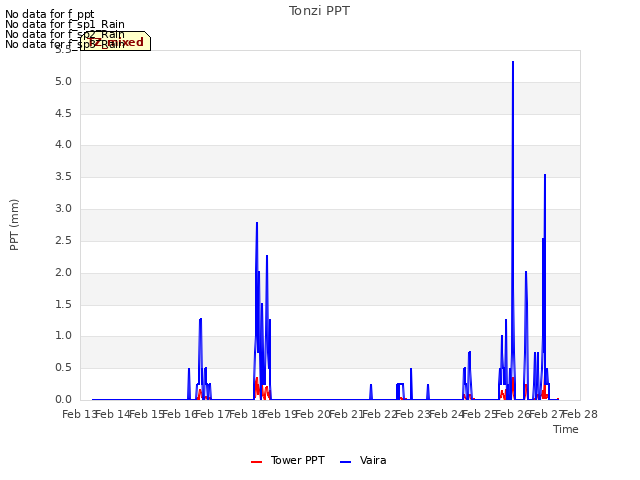Toggle the Tower PPT legend entry
The image size is (640, 480).
(x=288, y=460)
